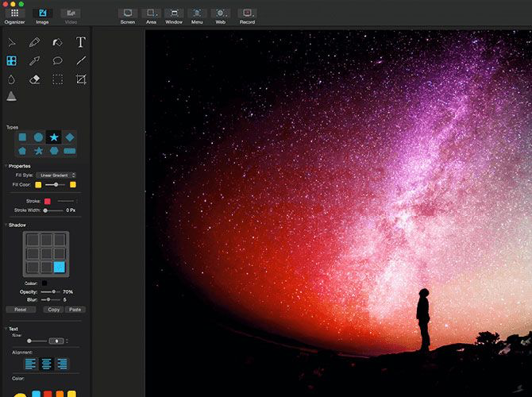Select the speech bubble callout tool
Screen dimensions: 532x397
pos(58,60)
